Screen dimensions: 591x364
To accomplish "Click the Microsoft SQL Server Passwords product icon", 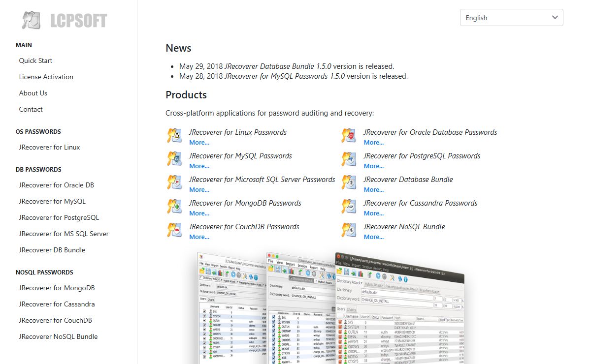I will click(174, 182).
